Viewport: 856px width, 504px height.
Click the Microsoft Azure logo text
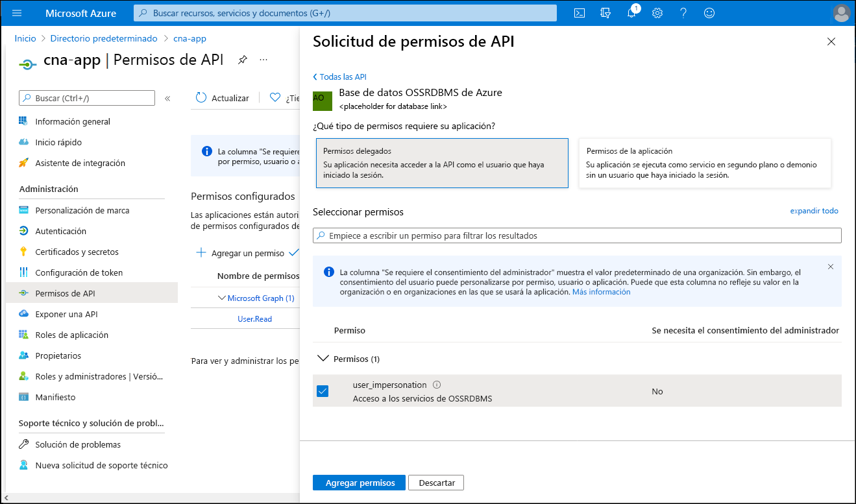point(81,13)
